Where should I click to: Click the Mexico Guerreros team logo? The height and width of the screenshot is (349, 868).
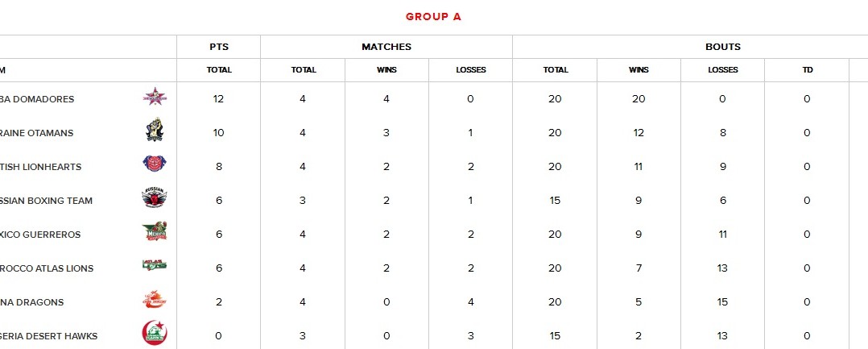click(155, 233)
